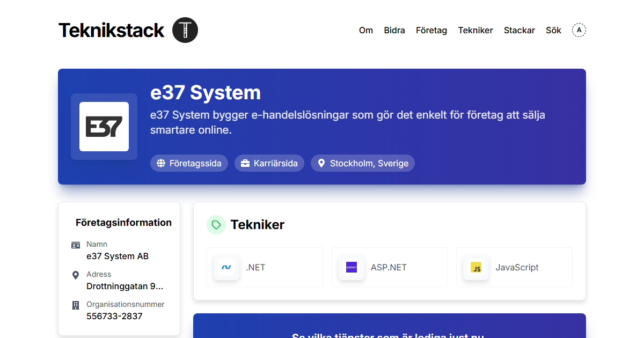644x338 pixels.
Task: Open the JavaScript technology card
Action: 514,267
